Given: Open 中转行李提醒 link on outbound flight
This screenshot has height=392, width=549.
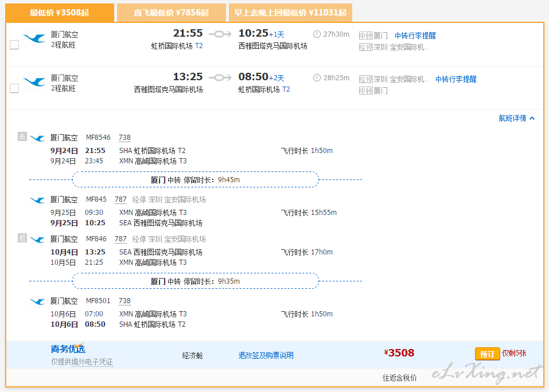Looking at the screenshot, I should pyautogui.click(x=415, y=36).
